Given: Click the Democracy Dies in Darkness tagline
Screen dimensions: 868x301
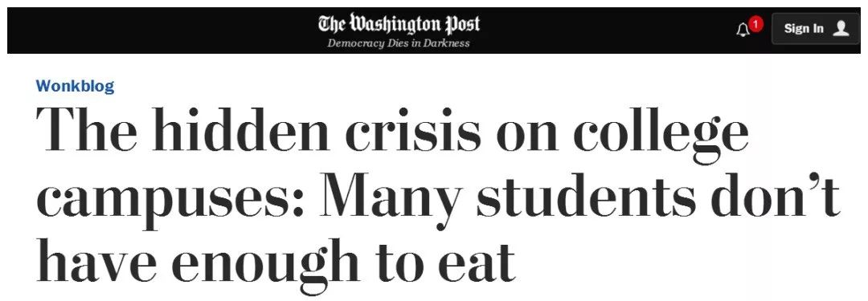Looking at the screenshot, I should 399,43.
